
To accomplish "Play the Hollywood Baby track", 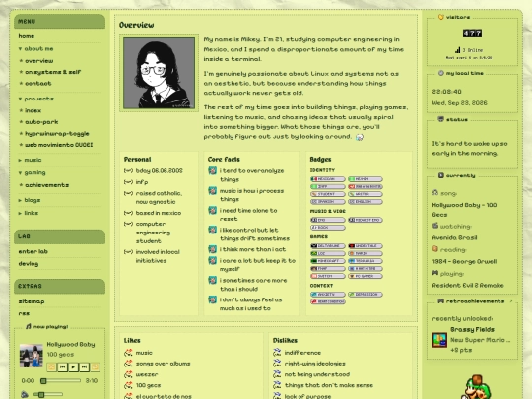I will point(73,366).
